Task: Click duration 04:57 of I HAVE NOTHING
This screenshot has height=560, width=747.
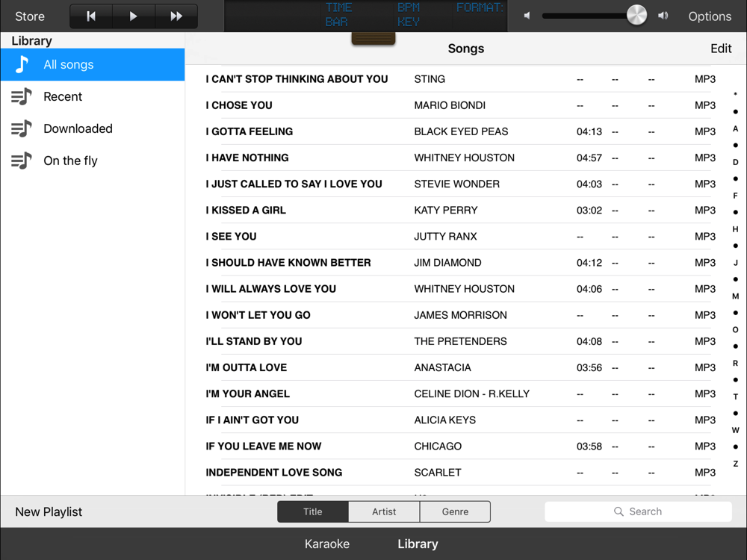Action: [x=589, y=158]
